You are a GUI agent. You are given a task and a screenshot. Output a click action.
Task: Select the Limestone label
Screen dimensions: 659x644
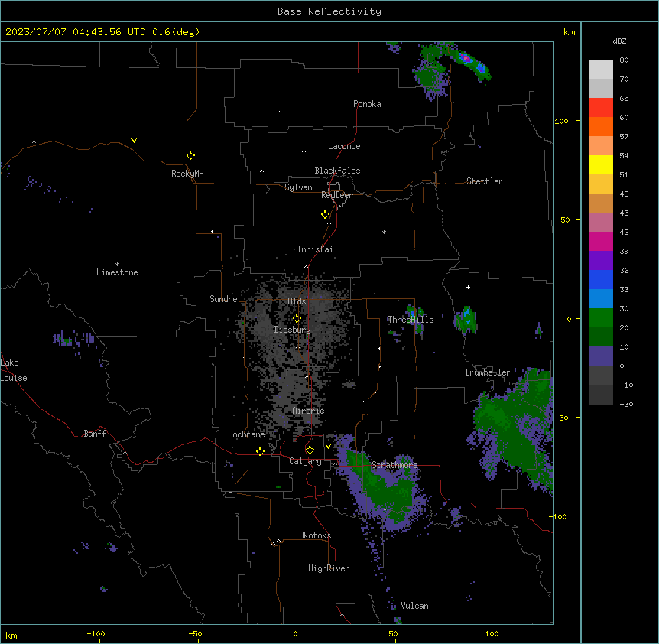[x=117, y=272]
